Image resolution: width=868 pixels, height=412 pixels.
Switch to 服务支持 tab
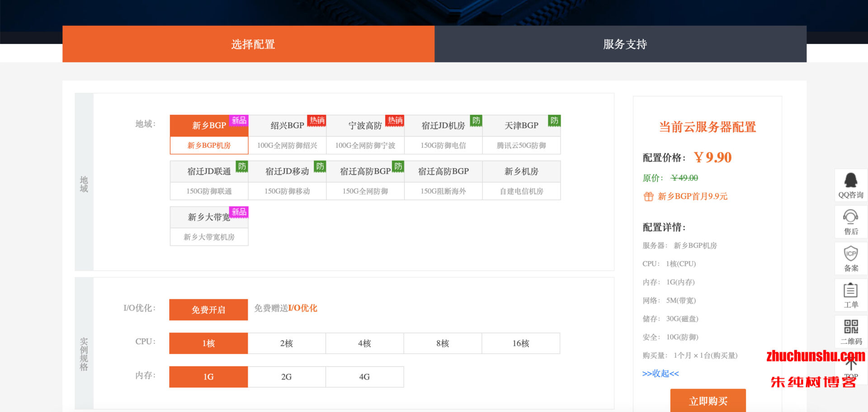[621, 44]
